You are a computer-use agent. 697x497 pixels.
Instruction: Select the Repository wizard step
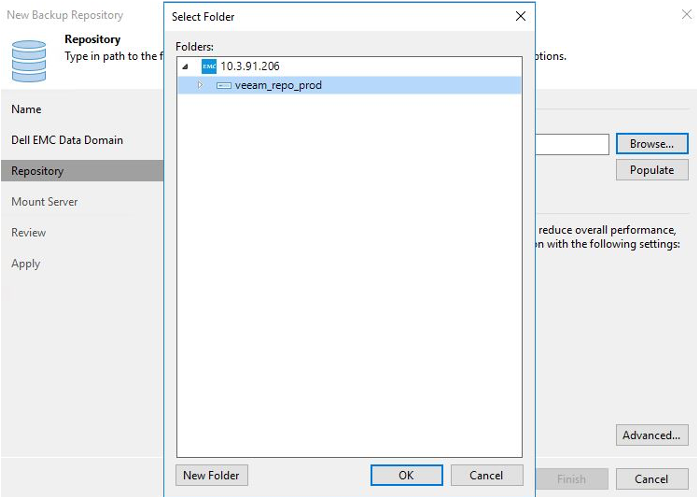pyautogui.click(x=82, y=171)
